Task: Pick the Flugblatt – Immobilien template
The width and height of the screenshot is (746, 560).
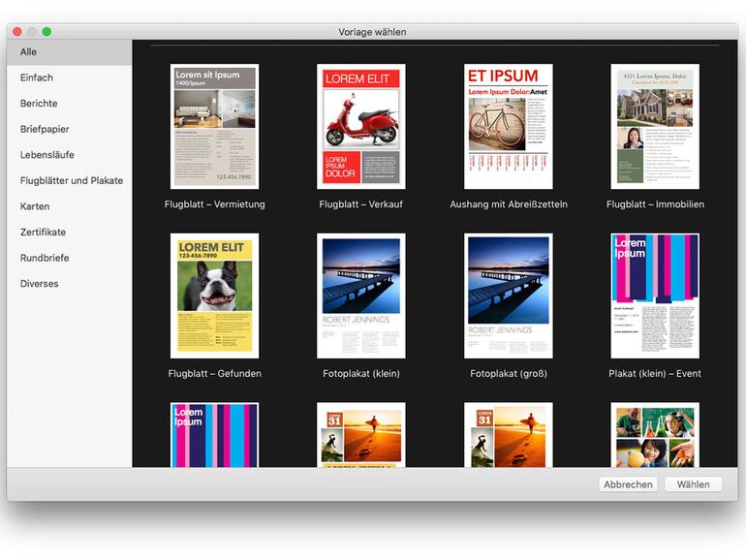Action: 655,126
